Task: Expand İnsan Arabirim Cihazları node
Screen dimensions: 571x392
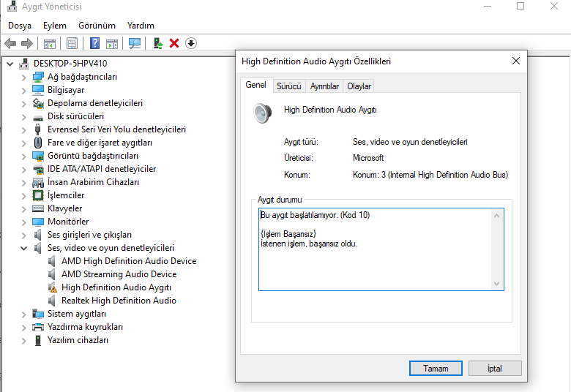Action: pyautogui.click(x=23, y=182)
